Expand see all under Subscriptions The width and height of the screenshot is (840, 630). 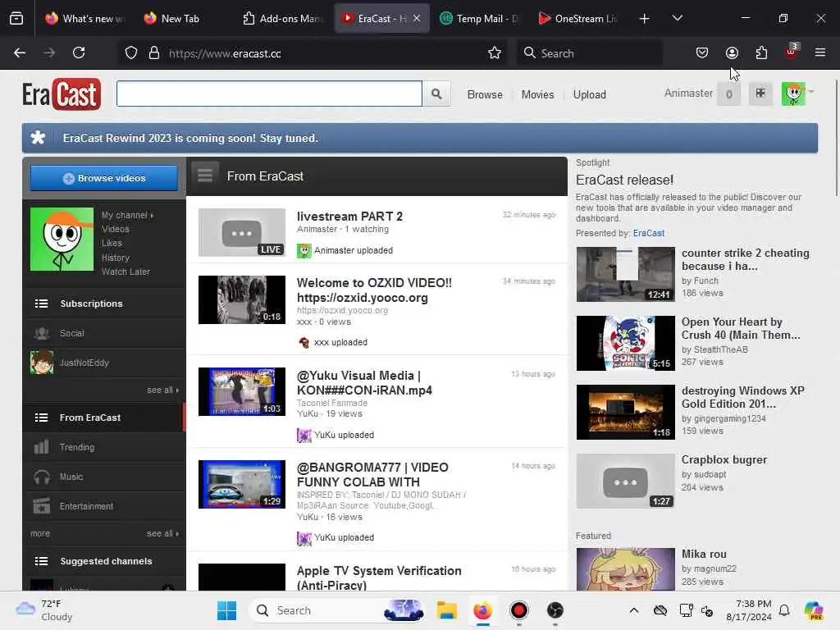click(x=163, y=390)
